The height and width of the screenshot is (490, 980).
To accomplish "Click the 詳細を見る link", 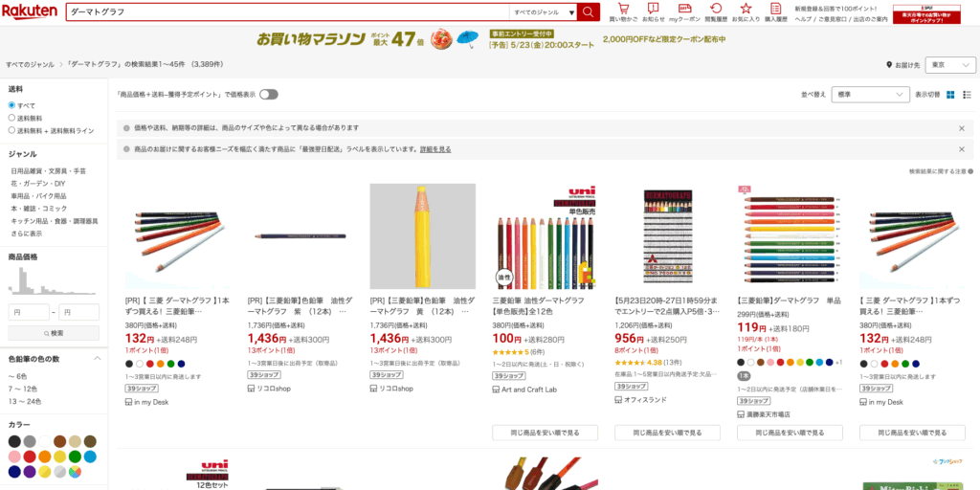I will [x=435, y=149].
